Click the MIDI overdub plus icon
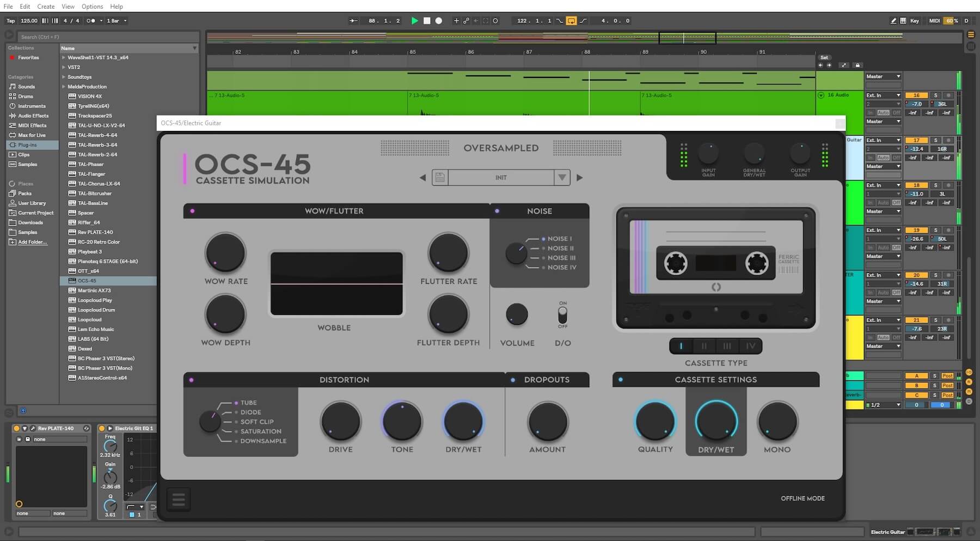The image size is (980, 541). tap(456, 21)
